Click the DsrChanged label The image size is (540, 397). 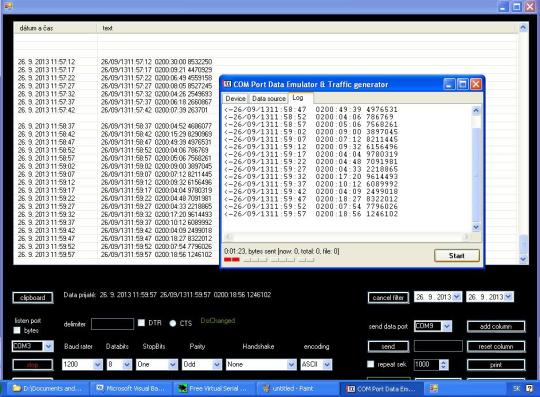[x=218, y=321]
